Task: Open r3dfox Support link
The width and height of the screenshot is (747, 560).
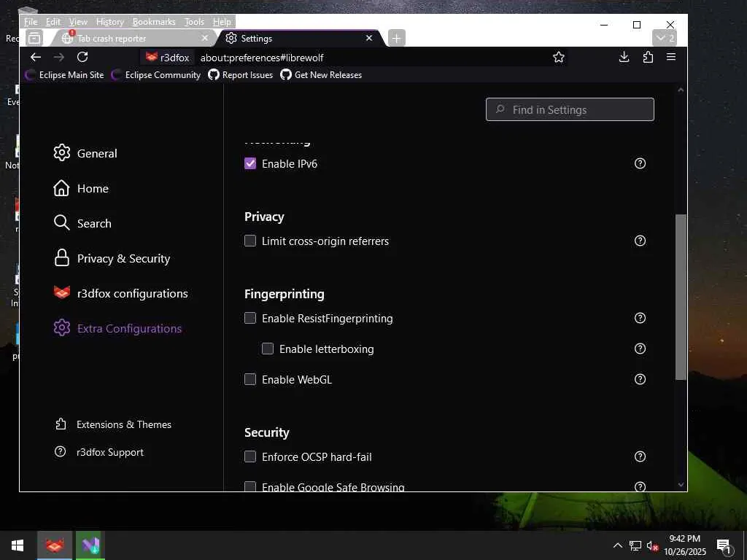Action: pyautogui.click(x=99, y=452)
